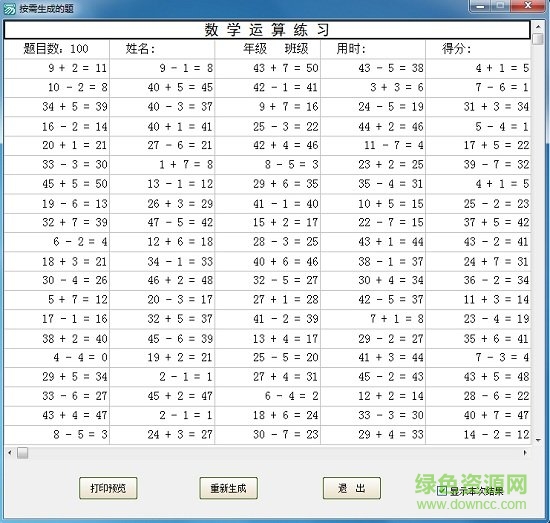Minimize the window from the title bar
Image resolution: width=550 pixels, height=523 pixels.
pyautogui.click(x=481, y=6)
